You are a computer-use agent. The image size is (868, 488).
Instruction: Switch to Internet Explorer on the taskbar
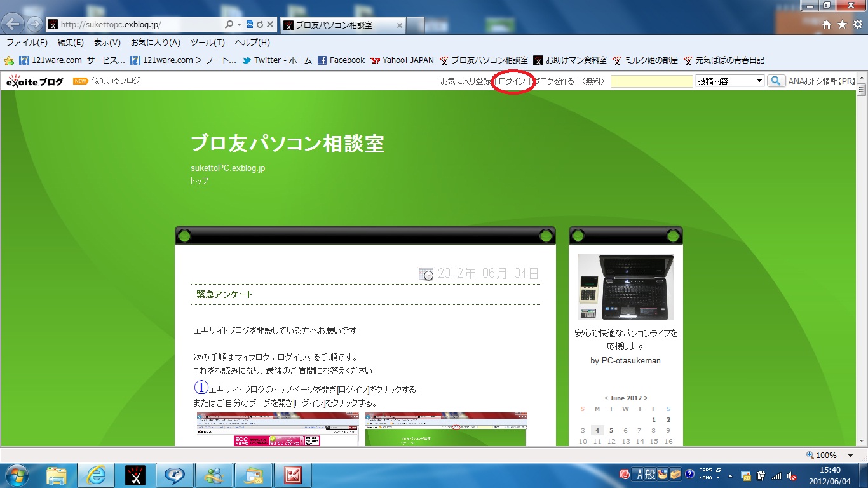(96, 475)
